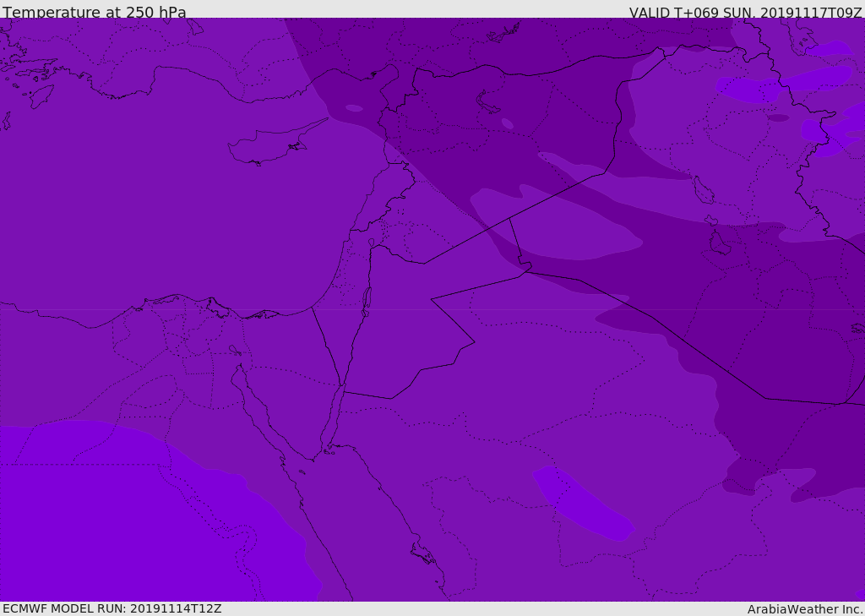The height and width of the screenshot is (616, 865).
Task: Click the 'ECMWF MODEL RUN: 20191114T12Z' footer text
Action: coord(112,608)
